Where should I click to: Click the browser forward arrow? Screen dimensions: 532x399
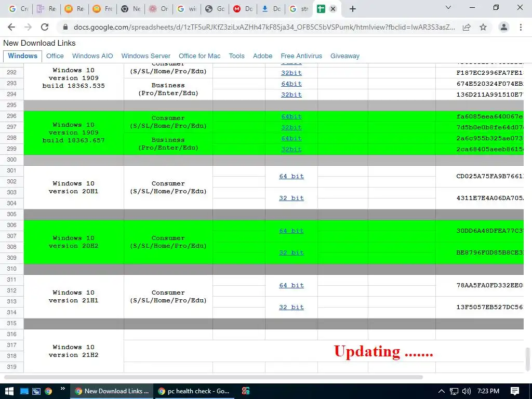[28, 27]
